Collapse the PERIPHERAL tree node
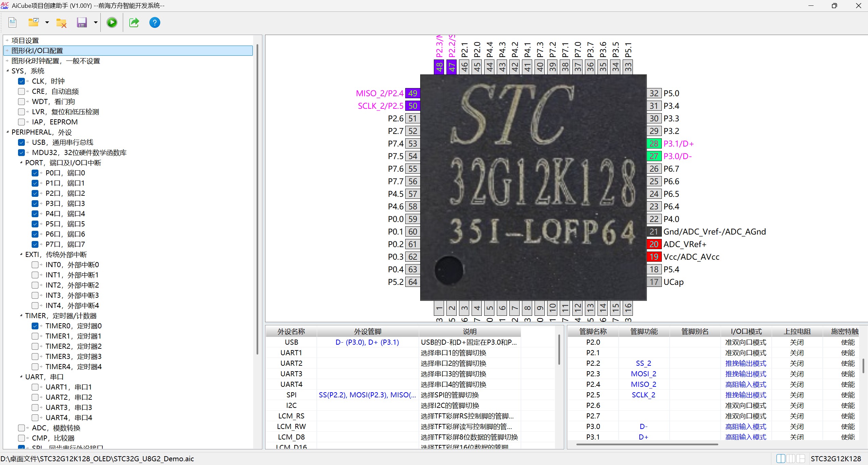Screen dimensions: 868x465 click(x=7, y=132)
